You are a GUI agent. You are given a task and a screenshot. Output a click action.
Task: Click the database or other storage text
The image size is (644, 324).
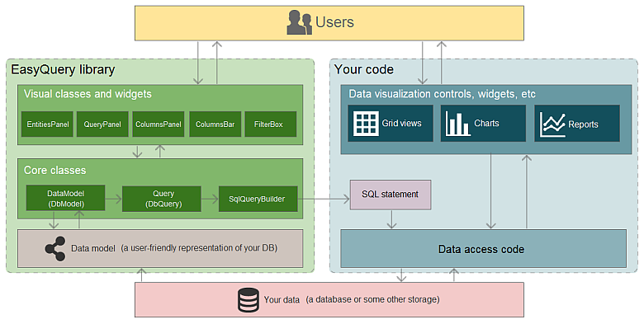pos(372,300)
